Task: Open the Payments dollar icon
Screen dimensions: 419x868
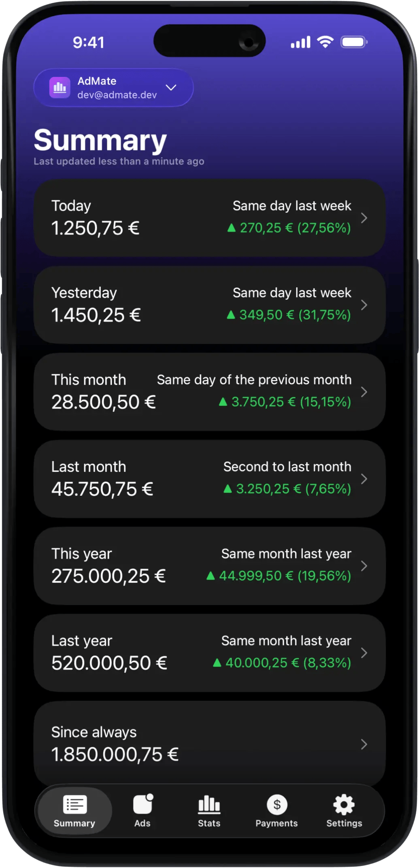Action: point(277,804)
